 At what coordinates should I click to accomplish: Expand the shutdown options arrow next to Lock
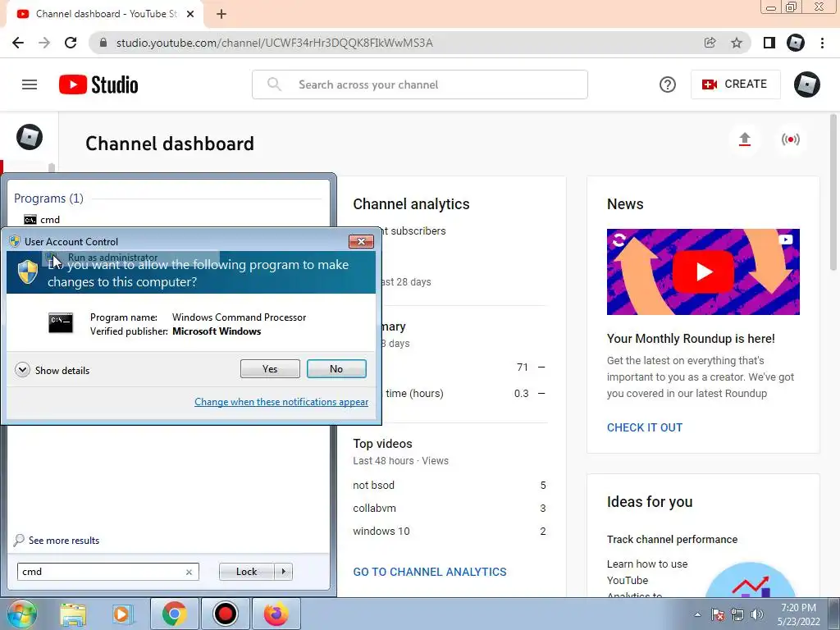pyautogui.click(x=283, y=572)
